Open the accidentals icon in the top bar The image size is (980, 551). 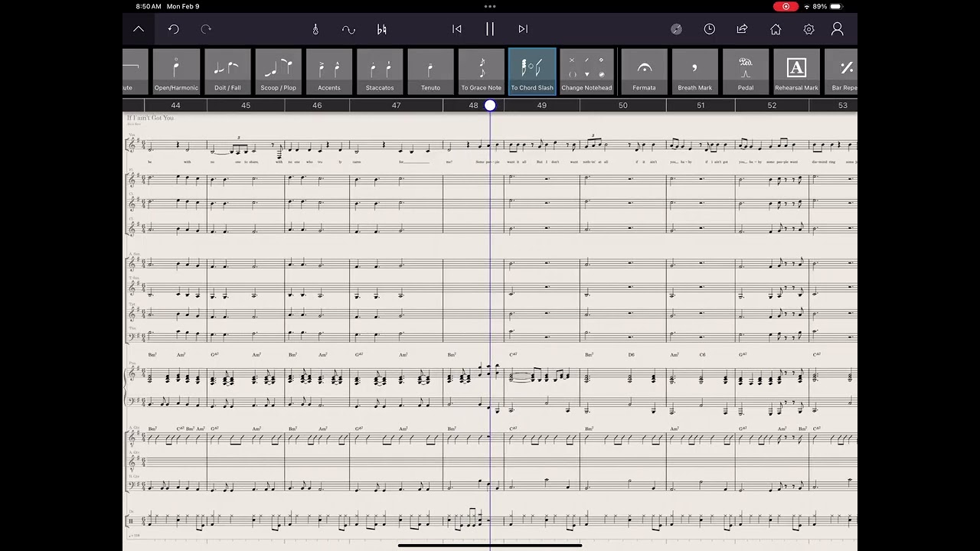click(x=382, y=29)
